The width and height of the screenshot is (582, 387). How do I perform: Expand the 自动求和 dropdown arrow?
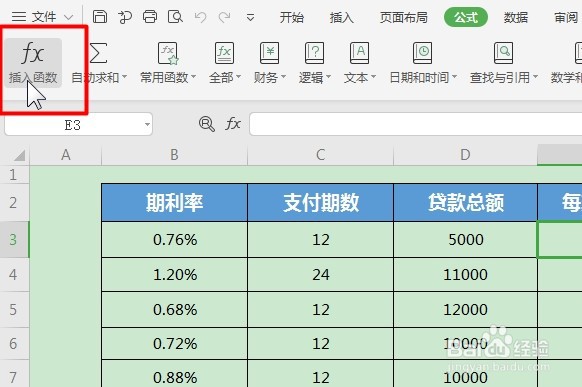[124, 77]
